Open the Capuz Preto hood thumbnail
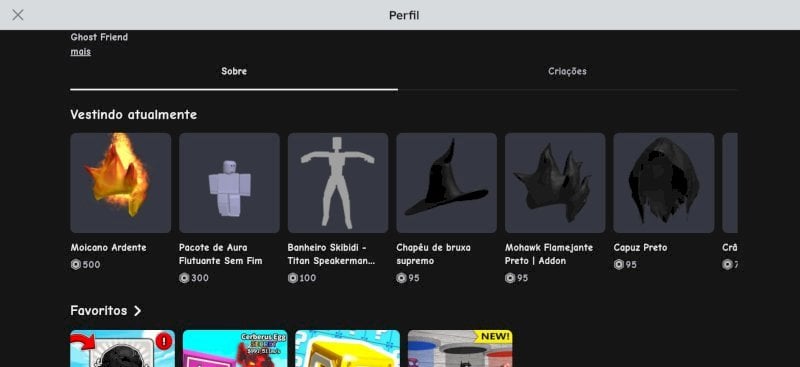The height and width of the screenshot is (367, 800). point(664,183)
